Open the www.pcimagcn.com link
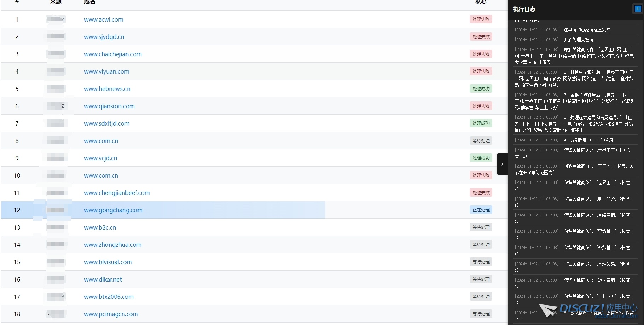The image size is (644, 325). tap(111, 314)
